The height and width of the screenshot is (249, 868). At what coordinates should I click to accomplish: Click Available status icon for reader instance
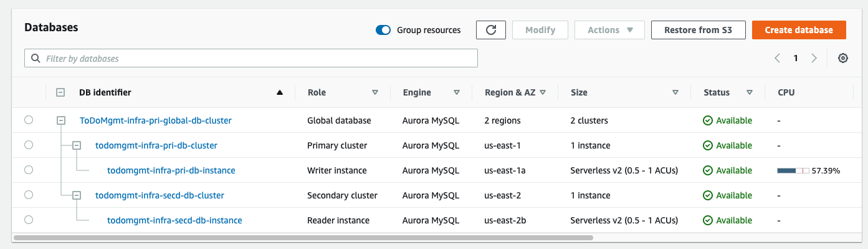click(x=708, y=220)
